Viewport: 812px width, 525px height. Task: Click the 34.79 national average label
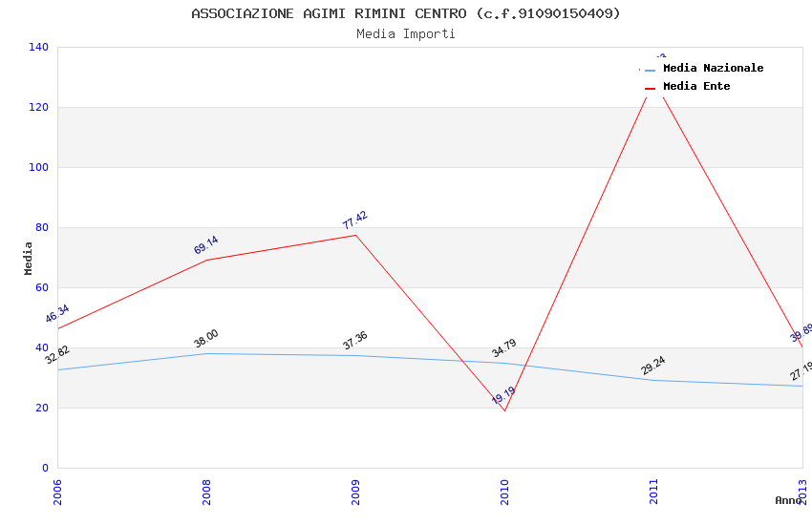[504, 348]
